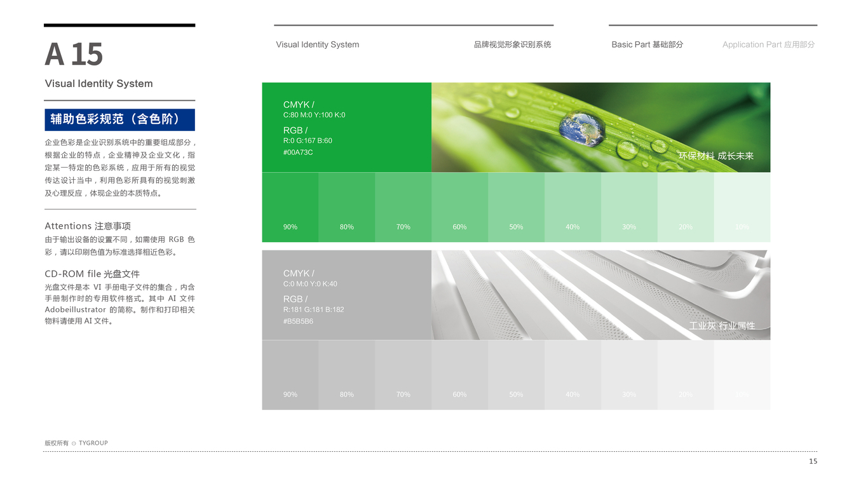Click the 'Basic Part 基础部分' header label
This screenshot has height=488, width=868.
pyautogui.click(x=647, y=44)
